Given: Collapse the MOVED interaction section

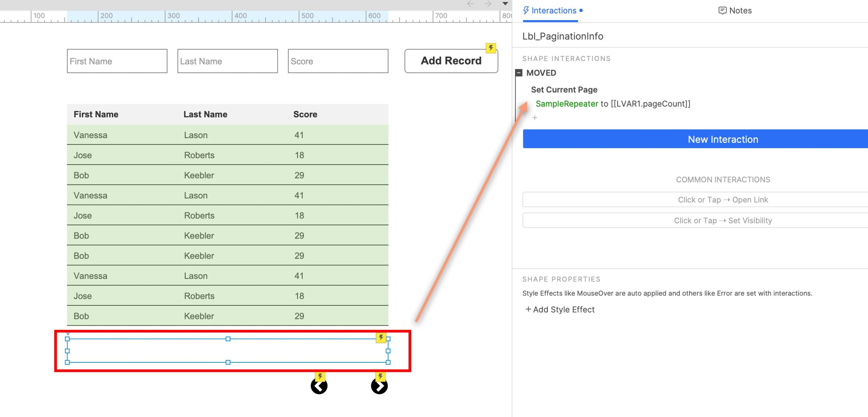Looking at the screenshot, I should (519, 73).
